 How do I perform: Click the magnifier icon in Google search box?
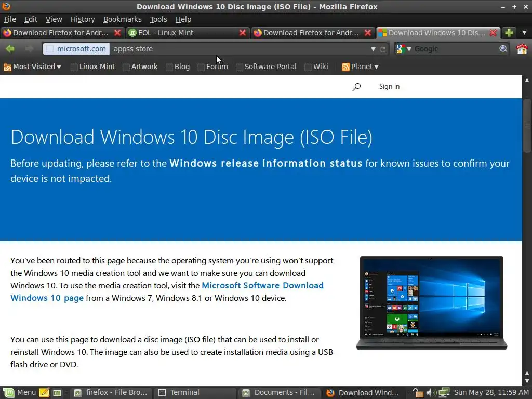pyautogui.click(x=503, y=49)
